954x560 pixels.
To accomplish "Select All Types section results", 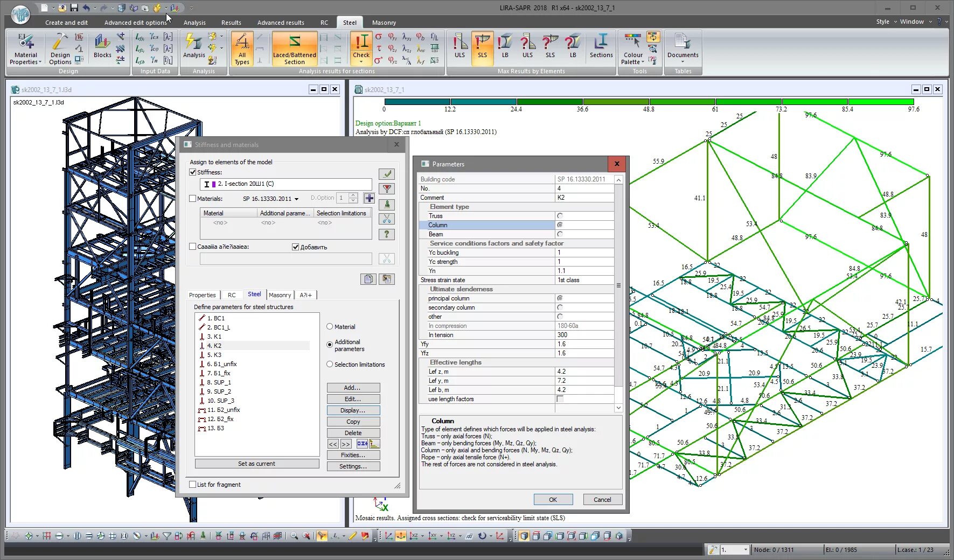I will click(242, 48).
